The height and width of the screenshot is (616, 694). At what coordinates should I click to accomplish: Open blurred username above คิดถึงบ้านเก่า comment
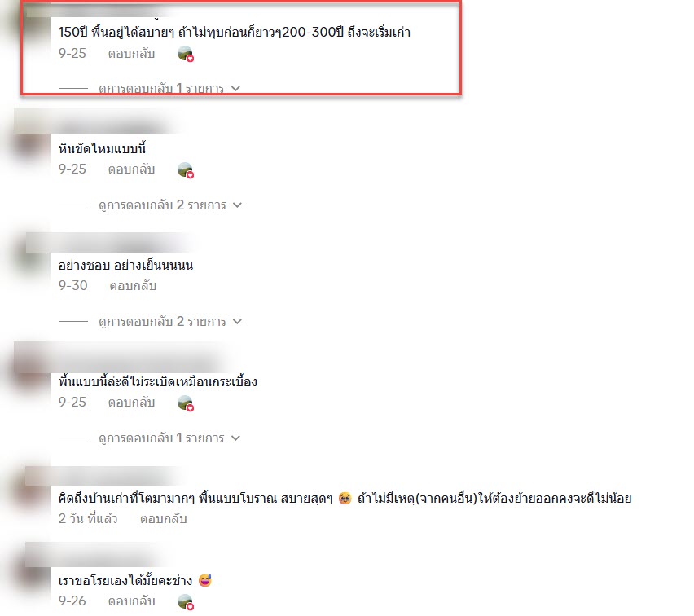pos(106,476)
